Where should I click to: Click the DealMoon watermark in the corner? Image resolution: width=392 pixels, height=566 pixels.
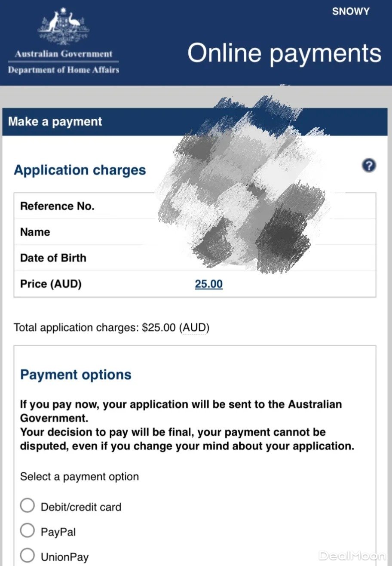(352, 555)
